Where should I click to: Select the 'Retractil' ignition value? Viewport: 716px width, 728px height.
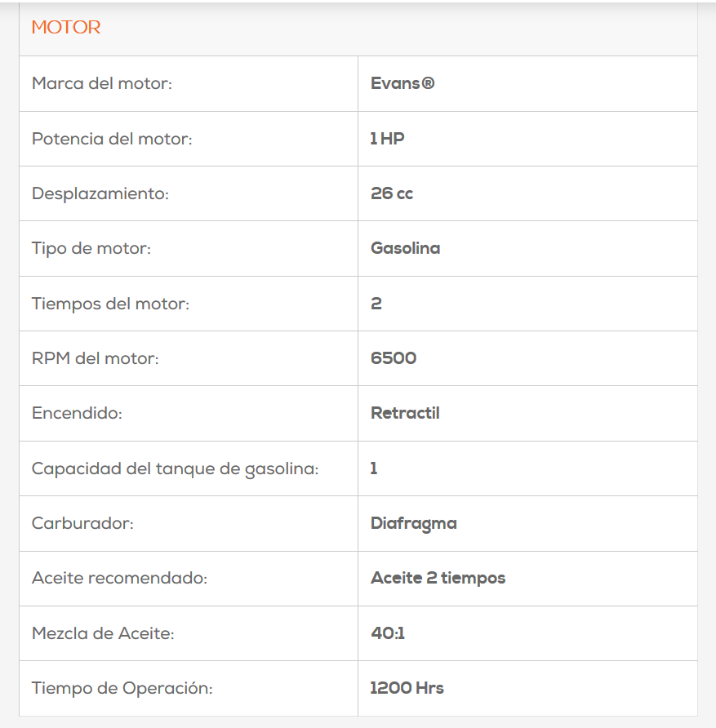[x=405, y=413]
